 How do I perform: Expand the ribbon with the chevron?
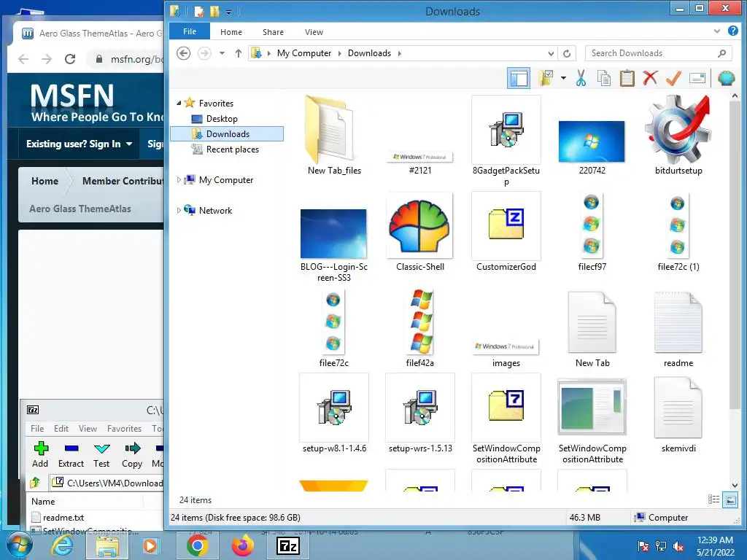coord(717,31)
